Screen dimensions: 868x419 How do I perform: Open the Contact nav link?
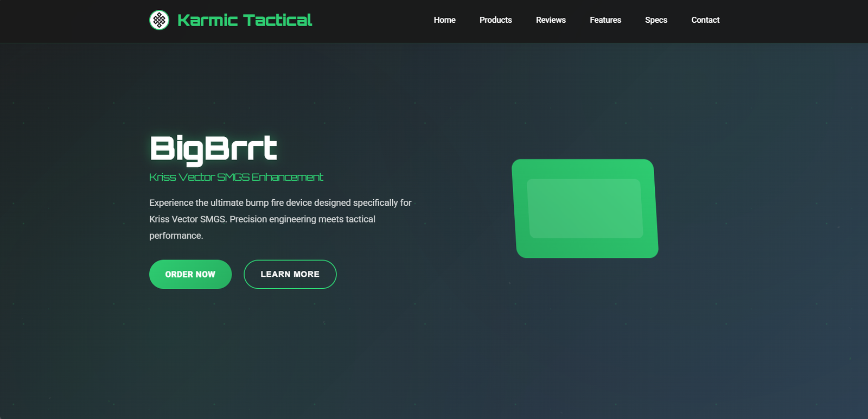coord(705,20)
